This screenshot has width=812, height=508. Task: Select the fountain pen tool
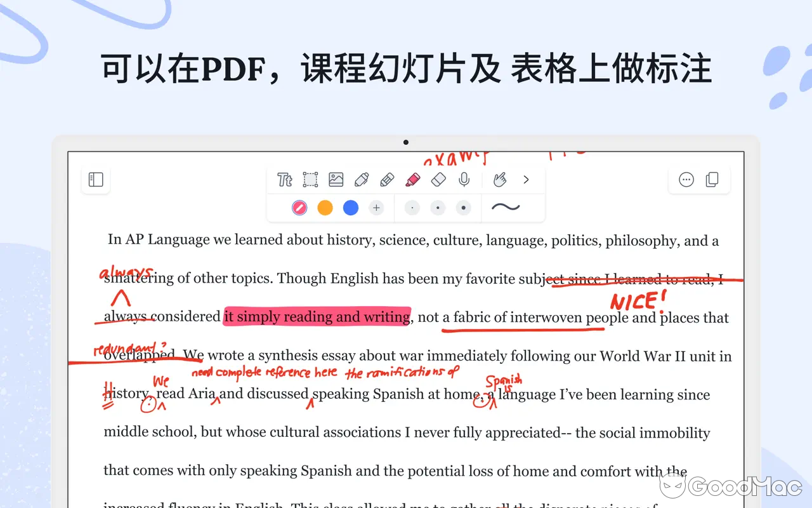[x=362, y=180]
